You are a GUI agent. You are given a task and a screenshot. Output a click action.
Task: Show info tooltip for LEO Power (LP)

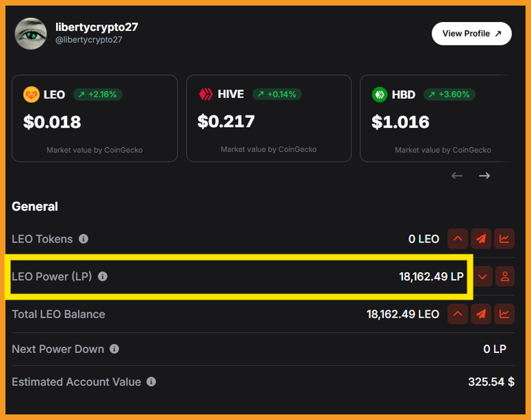[x=102, y=276]
